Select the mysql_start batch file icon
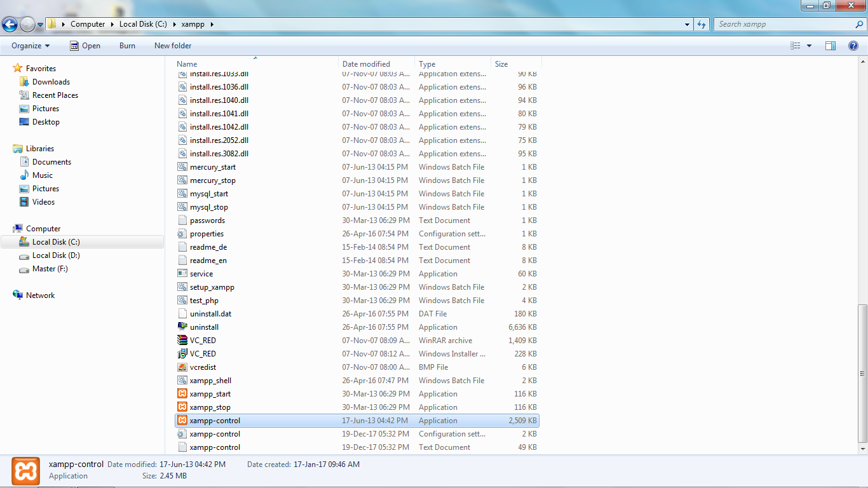Viewport: 868px width, 488px height. coord(182,194)
